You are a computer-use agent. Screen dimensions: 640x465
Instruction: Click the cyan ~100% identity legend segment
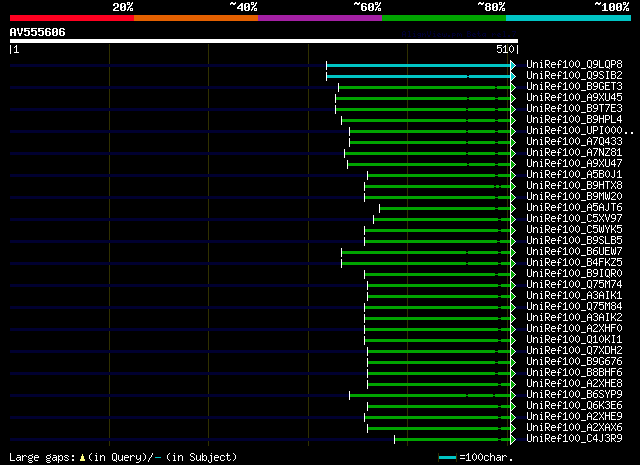tap(569, 18)
